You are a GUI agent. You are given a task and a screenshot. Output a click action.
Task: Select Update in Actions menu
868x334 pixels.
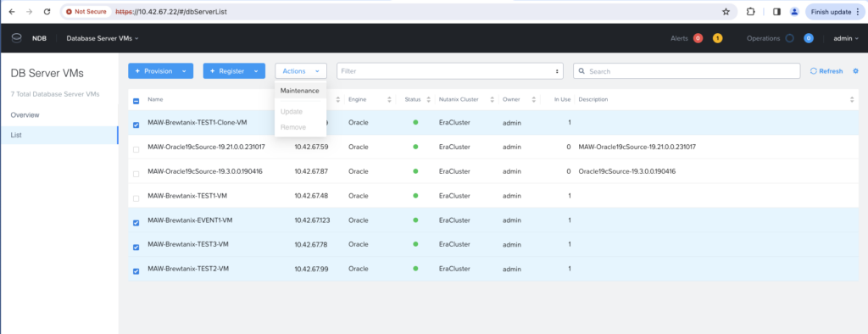click(292, 111)
